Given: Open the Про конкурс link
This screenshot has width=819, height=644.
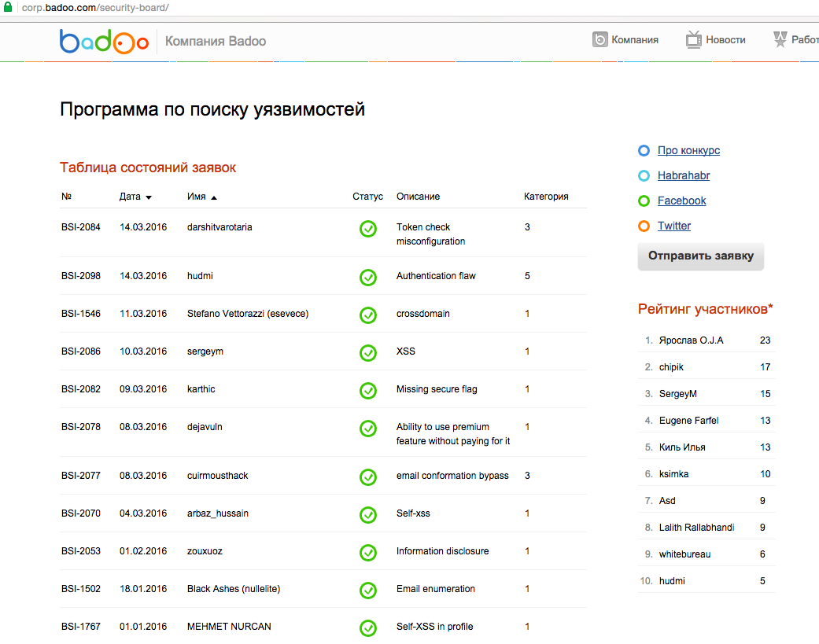Looking at the screenshot, I should (688, 151).
